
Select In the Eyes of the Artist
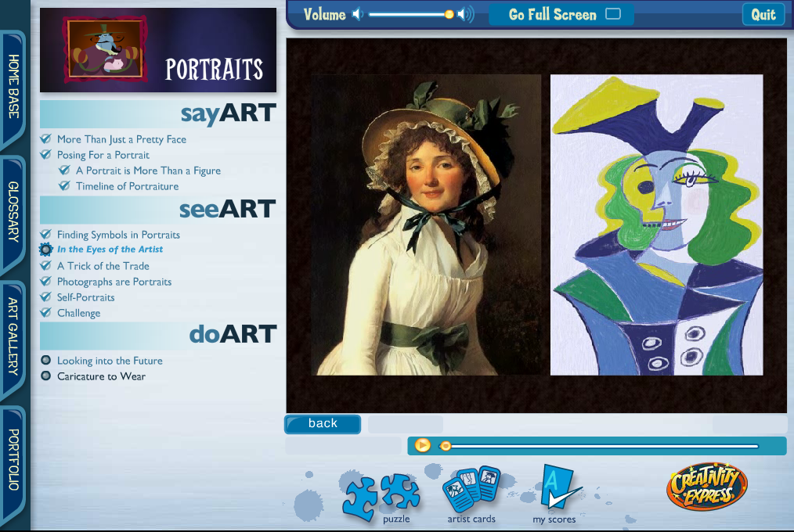[x=110, y=250]
